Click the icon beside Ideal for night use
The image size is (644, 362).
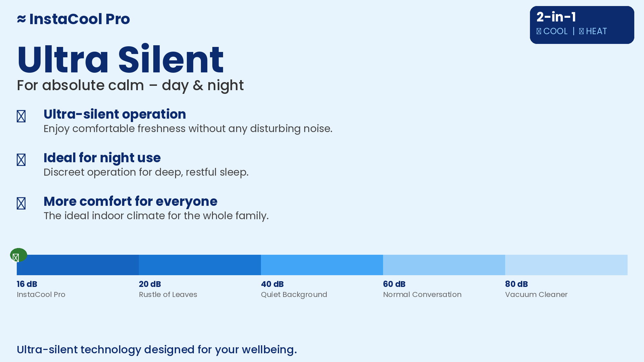(21, 160)
